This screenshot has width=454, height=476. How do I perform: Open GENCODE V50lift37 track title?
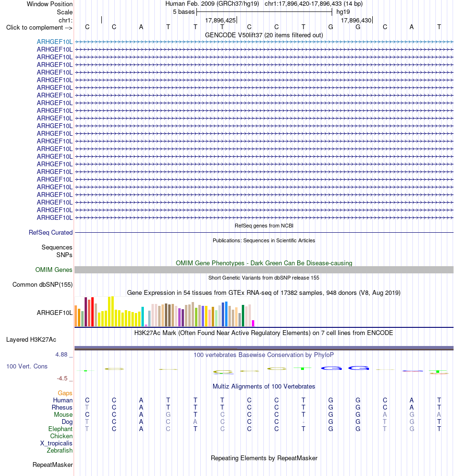[x=264, y=35]
